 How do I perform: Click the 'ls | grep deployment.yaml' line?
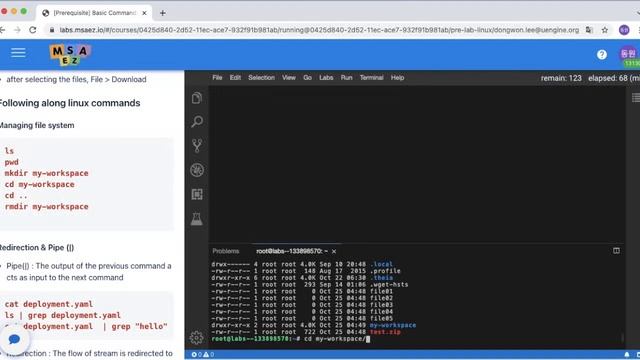point(62,315)
